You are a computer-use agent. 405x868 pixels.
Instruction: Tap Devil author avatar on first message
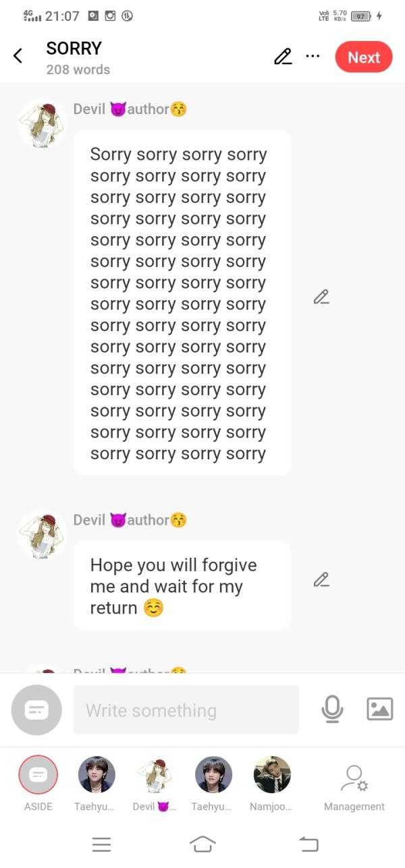[x=42, y=123]
